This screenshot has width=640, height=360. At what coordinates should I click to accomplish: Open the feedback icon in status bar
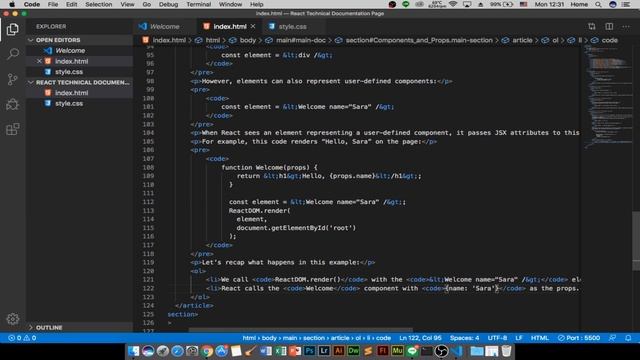coord(612,338)
